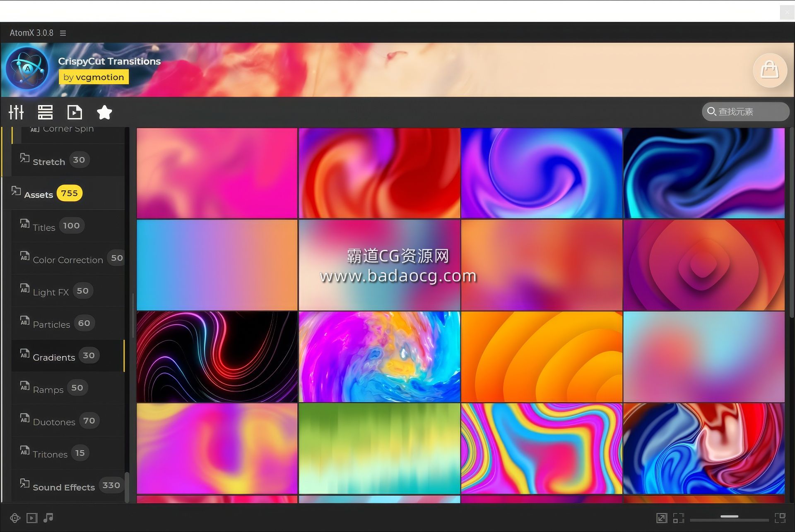The image size is (795, 532).
Task: Select the Ramps category
Action: coord(67,388)
